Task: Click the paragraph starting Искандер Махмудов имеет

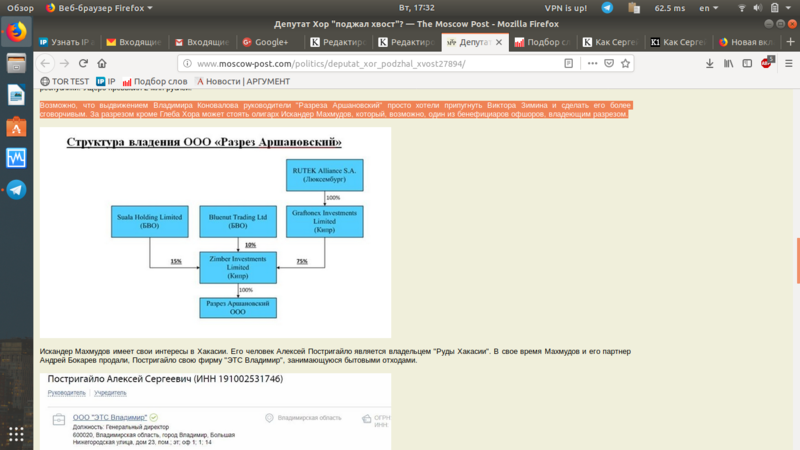Action: click(x=335, y=356)
